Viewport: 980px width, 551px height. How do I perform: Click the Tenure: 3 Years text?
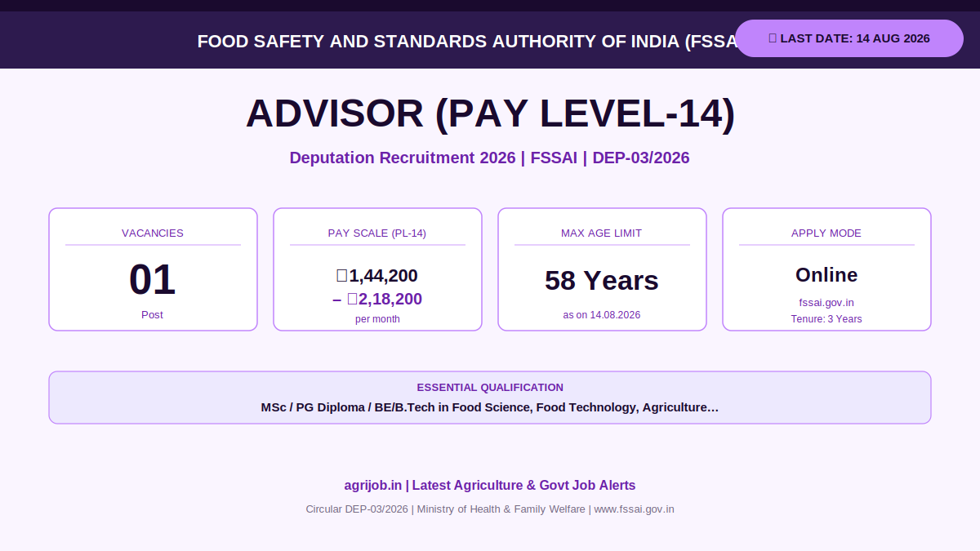(x=826, y=319)
